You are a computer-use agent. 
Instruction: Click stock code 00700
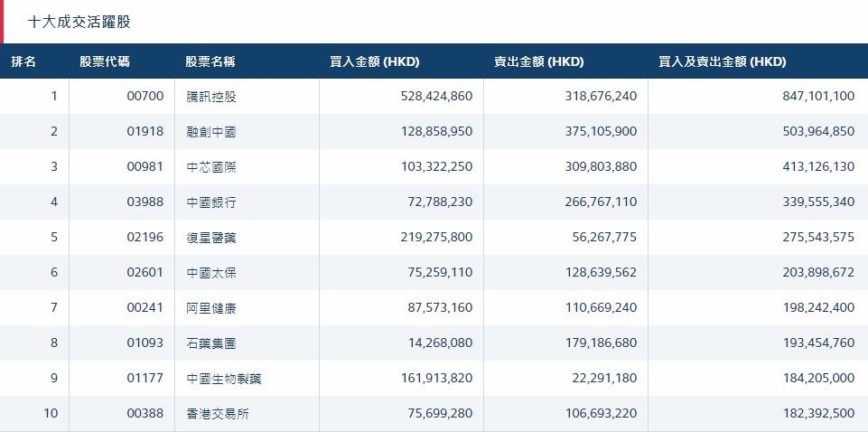145,97
